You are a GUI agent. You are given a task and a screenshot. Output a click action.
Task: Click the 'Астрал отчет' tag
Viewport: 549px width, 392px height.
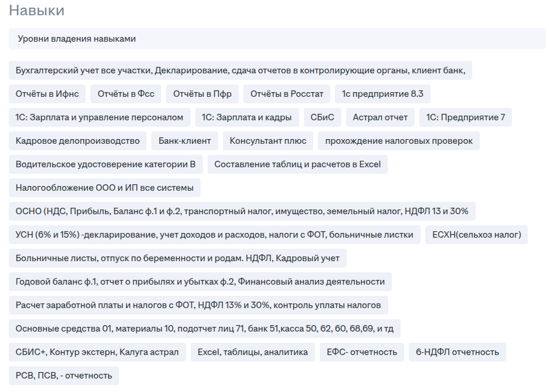[x=380, y=117]
